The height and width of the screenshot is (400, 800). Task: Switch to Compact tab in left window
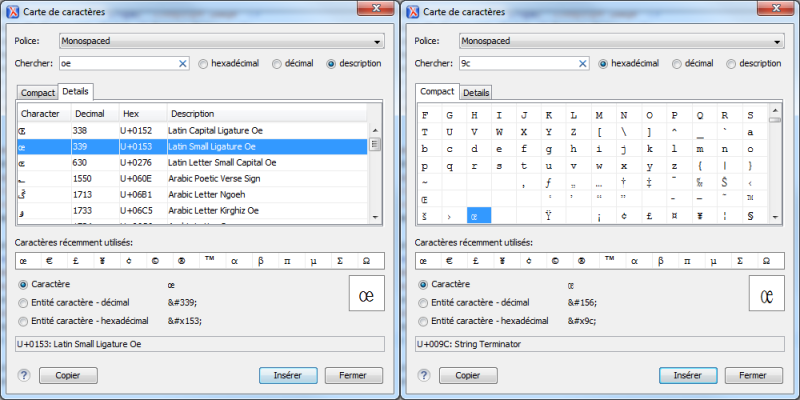coord(38,93)
